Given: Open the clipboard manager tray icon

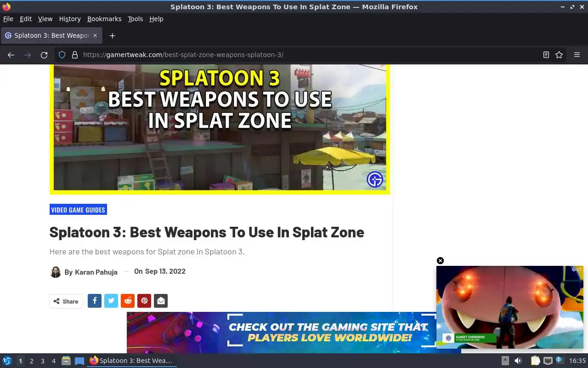Looking at the screenshot, I should click(536, 361).
